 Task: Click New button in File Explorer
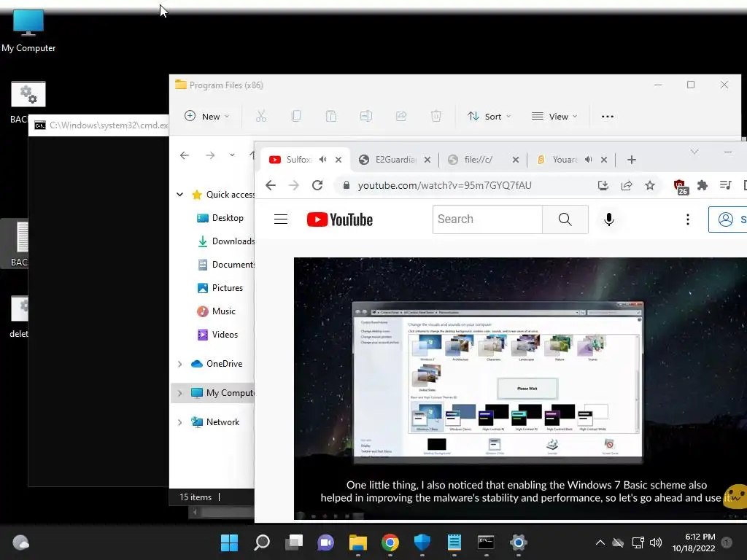[x=206, y=116]
